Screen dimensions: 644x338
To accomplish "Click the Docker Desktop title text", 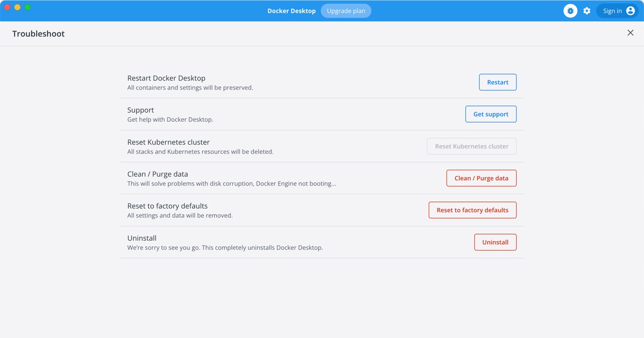I will coord(291,11).
